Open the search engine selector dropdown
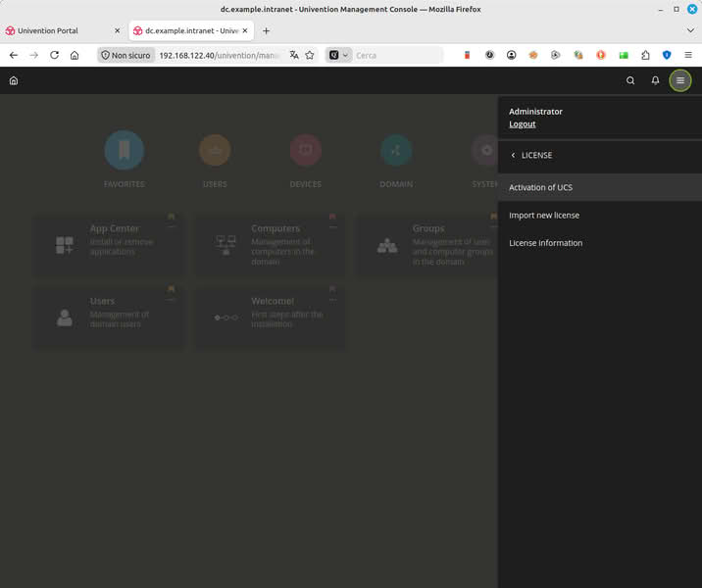Image resolution: width=702 pixels, height=588 pixels. [x=339, y=55]
